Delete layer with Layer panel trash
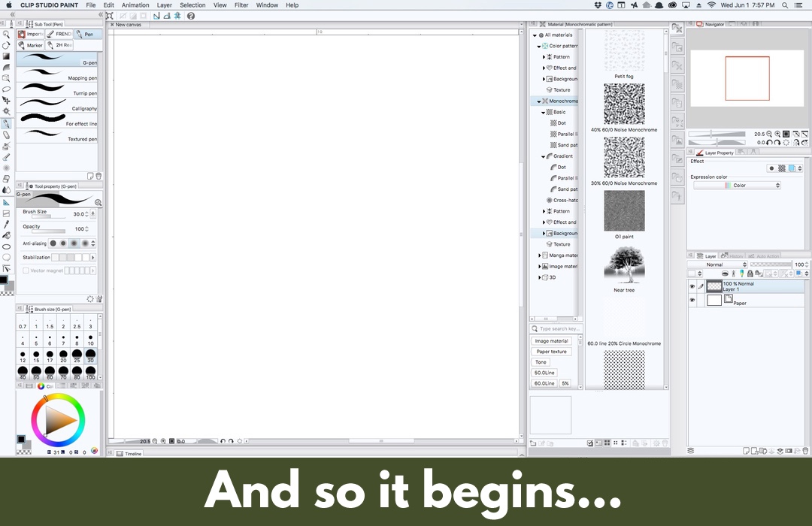 point(805,451)
